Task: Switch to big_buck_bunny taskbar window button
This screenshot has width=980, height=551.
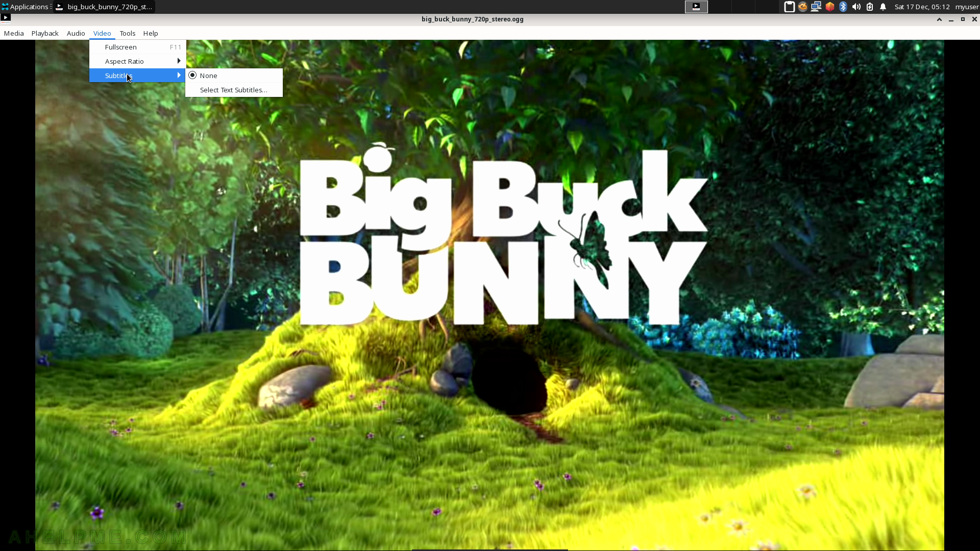Action: pos(105,7)
